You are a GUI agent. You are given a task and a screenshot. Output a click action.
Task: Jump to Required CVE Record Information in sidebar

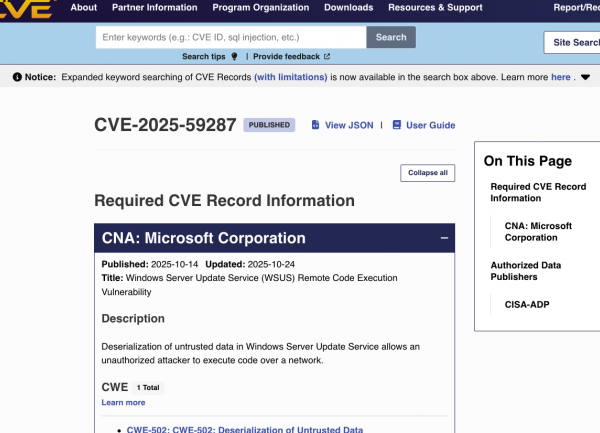tap(538, 192)
